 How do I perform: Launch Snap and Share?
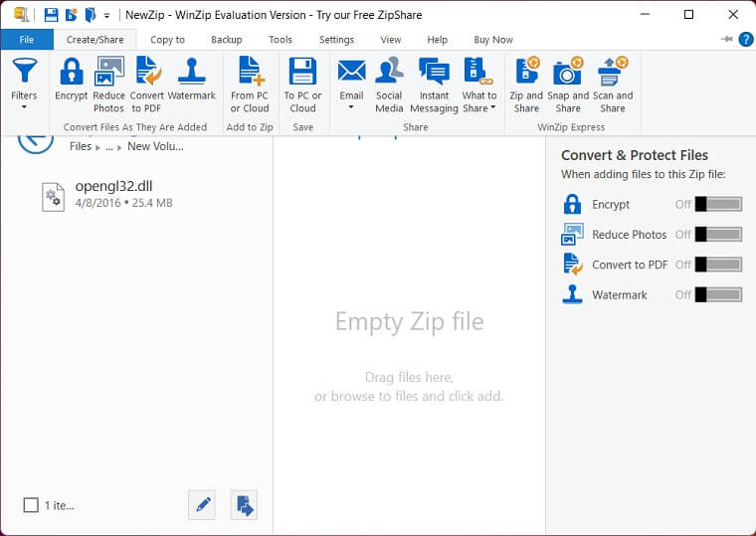[x=568, y=86]
